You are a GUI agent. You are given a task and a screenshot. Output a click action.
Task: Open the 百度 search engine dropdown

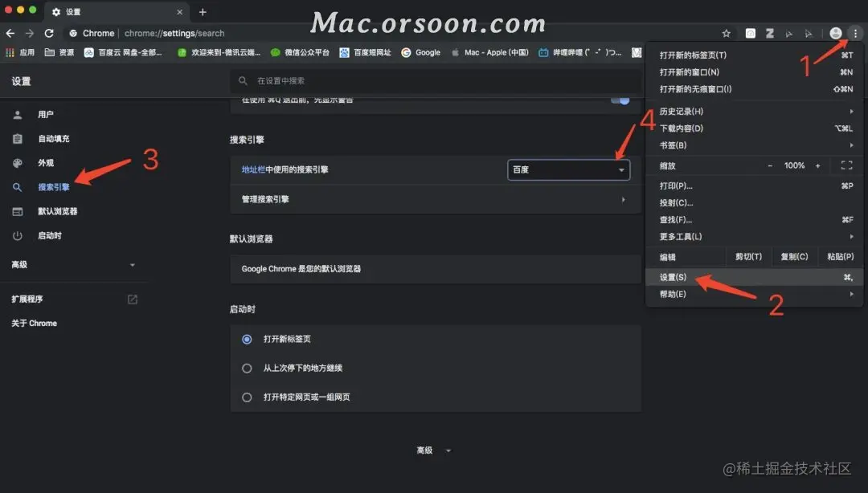click(568, 170)
